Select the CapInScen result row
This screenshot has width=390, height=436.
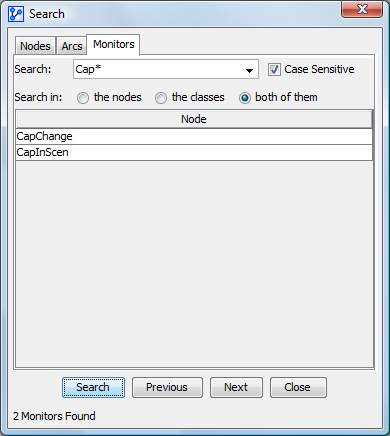(x=194, y=153)
